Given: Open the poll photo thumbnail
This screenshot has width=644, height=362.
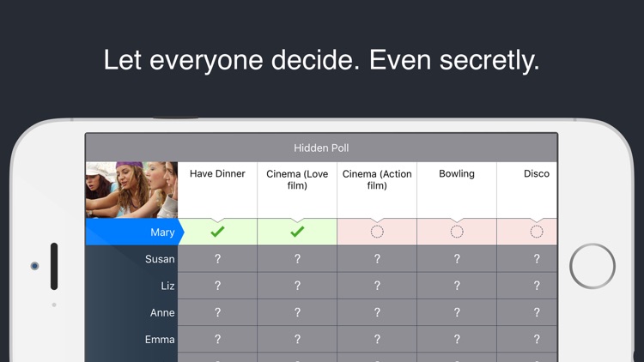Looking at the screenshot, I should point(131,190).
